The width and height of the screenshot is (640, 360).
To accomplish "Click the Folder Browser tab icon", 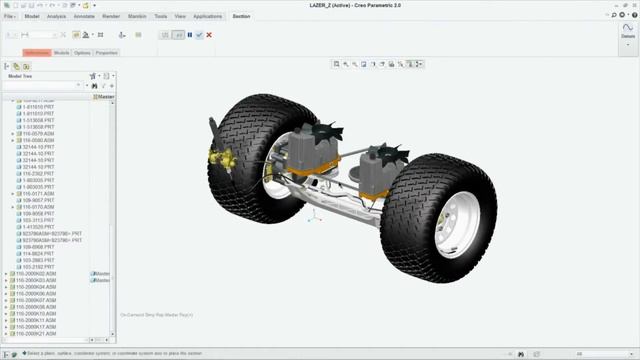I will coord(16,67).
